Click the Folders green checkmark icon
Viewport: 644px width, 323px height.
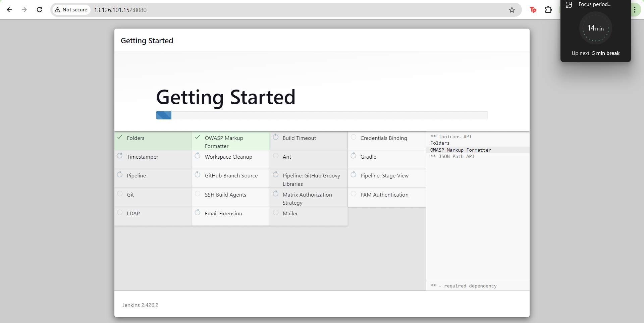120,137
